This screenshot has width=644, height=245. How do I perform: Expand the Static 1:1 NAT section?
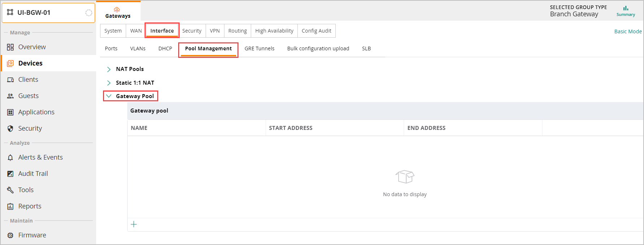pyautogui.click(x=109, y=83)
